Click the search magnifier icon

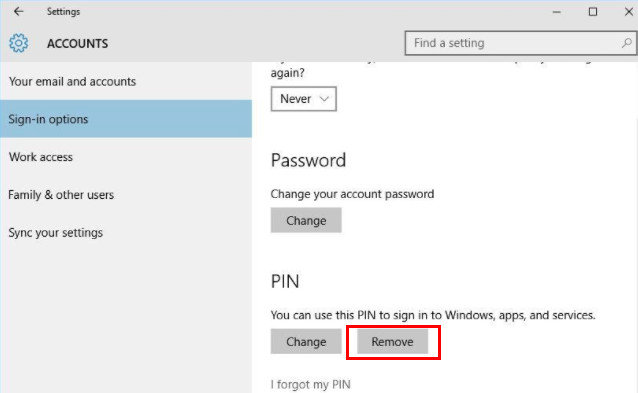point(627,43)
